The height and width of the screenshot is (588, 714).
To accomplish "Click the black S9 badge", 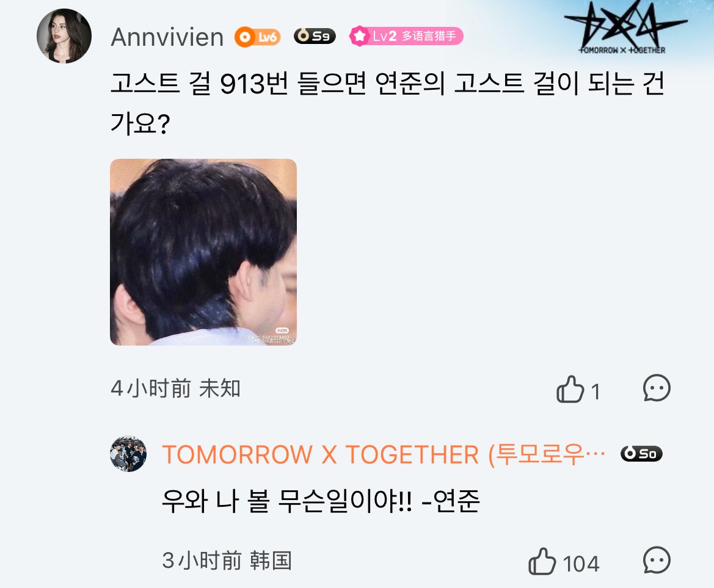I will click(x=315, y=36).
